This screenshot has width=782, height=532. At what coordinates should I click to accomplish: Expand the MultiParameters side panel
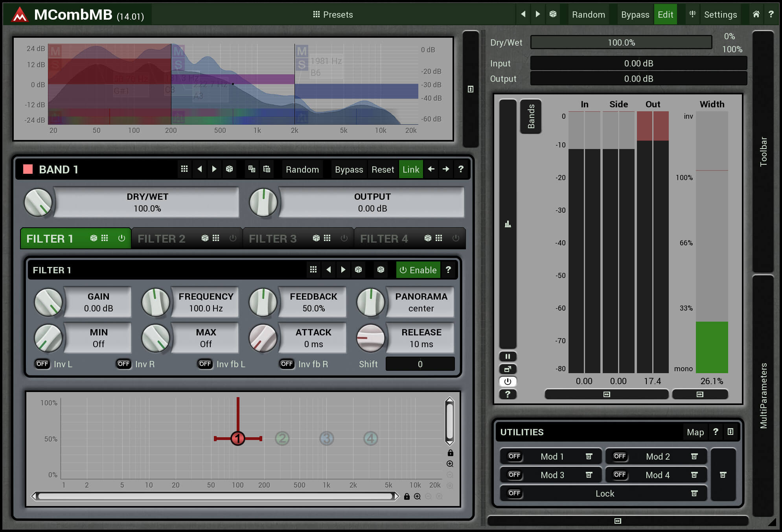pyautogui.click(x=763, y=395)
